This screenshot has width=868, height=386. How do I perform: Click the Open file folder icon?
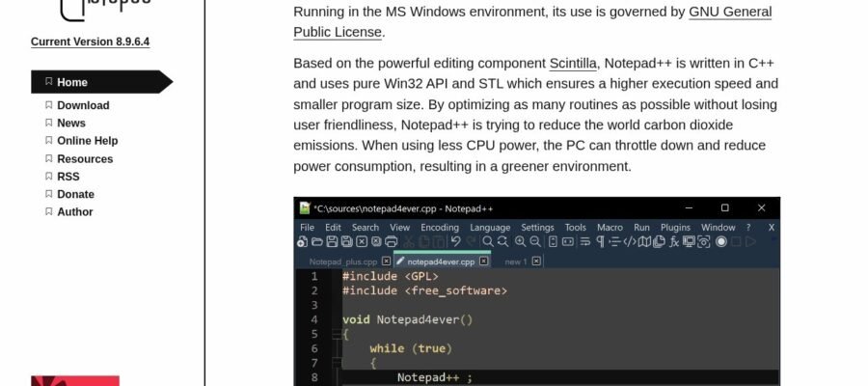(317, 241)
